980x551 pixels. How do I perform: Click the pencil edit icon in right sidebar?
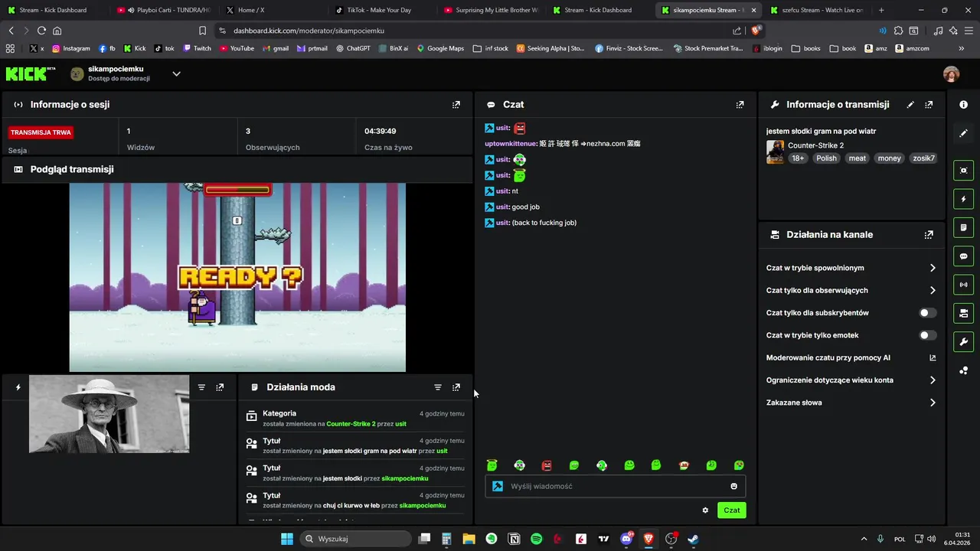point(963,133)
